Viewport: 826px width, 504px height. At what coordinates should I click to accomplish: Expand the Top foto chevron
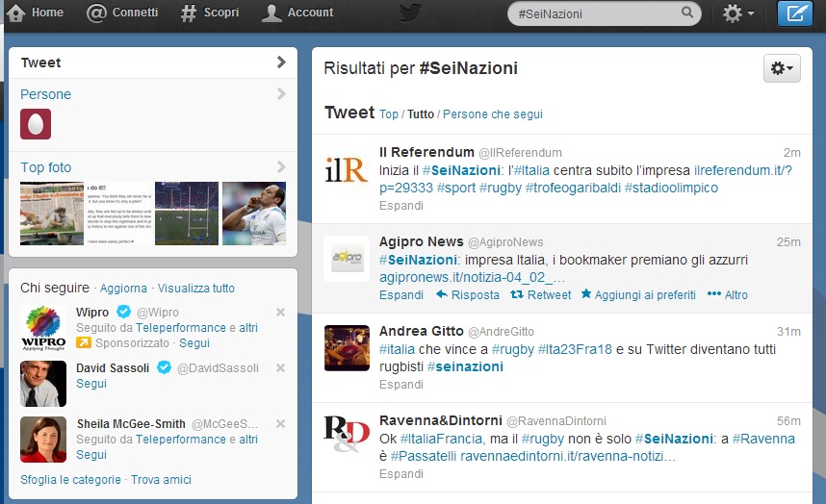[x=281, y=167]
